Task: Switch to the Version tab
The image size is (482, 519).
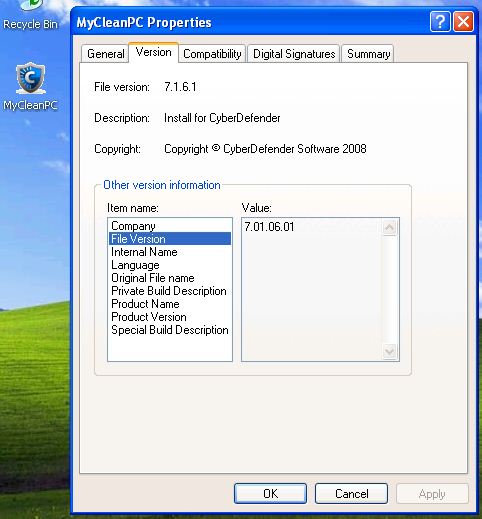Action: click(x=153, y=52)
